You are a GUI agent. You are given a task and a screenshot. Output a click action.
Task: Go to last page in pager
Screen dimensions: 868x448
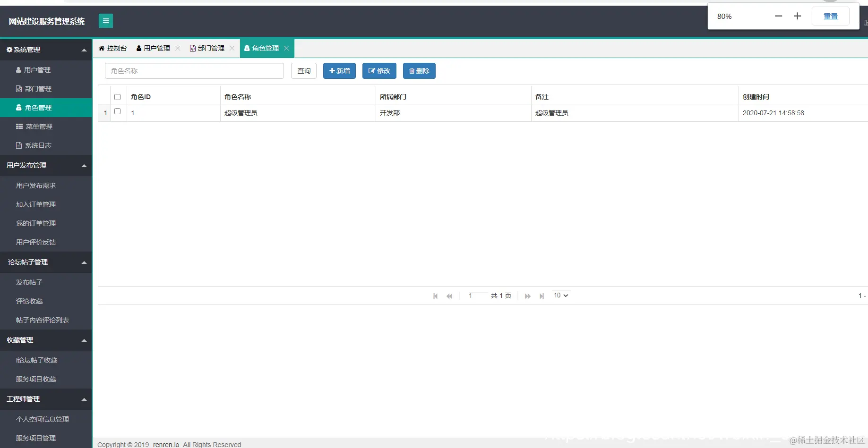click(x=542, y=296)
